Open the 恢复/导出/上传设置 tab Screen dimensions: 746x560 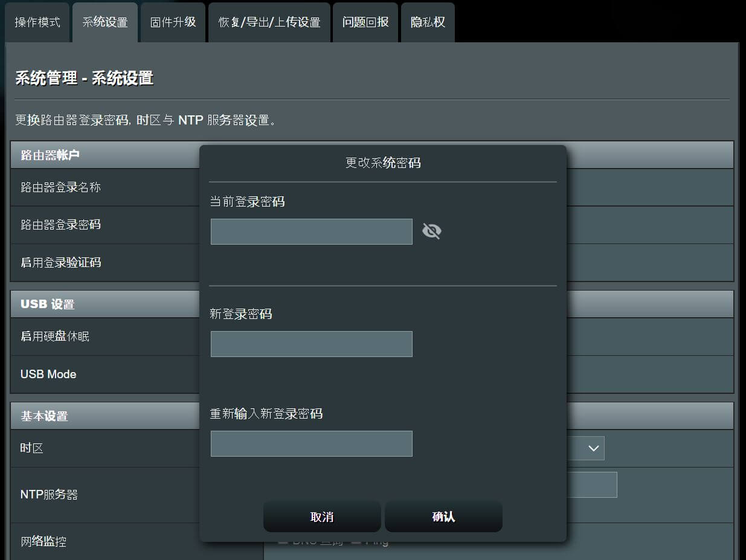point(269,22)
